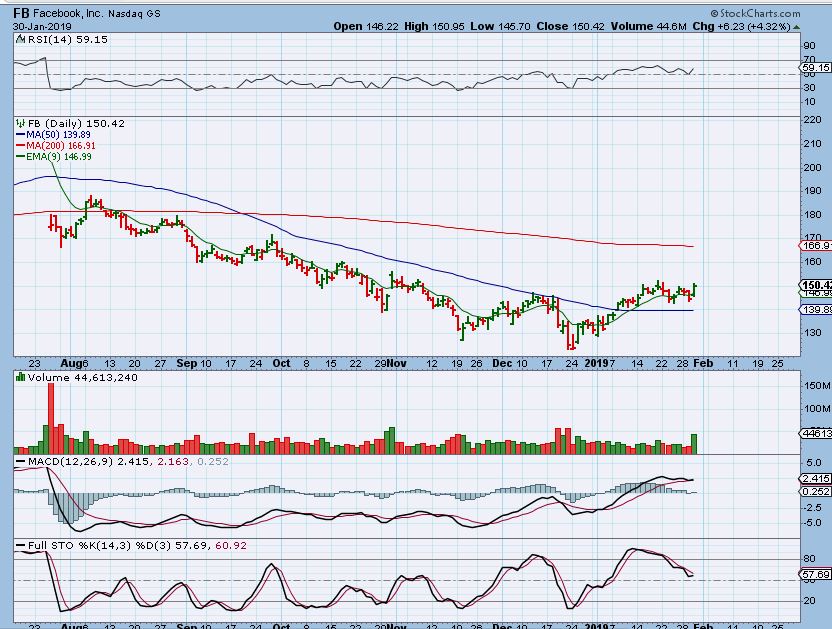This screenshot has width=832, height=629.
Task: Click the 'Volume 44,613,240' panel label
Action: [83, 377]
